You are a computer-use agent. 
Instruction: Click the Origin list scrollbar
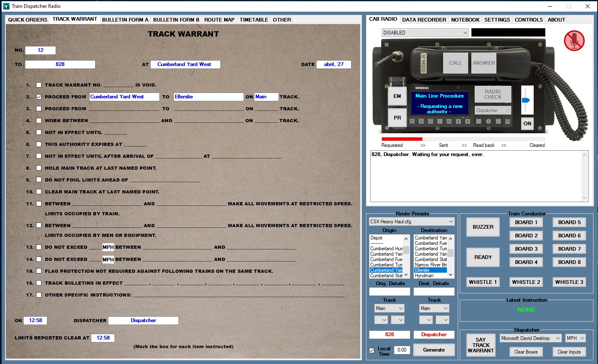click(406, 257)
